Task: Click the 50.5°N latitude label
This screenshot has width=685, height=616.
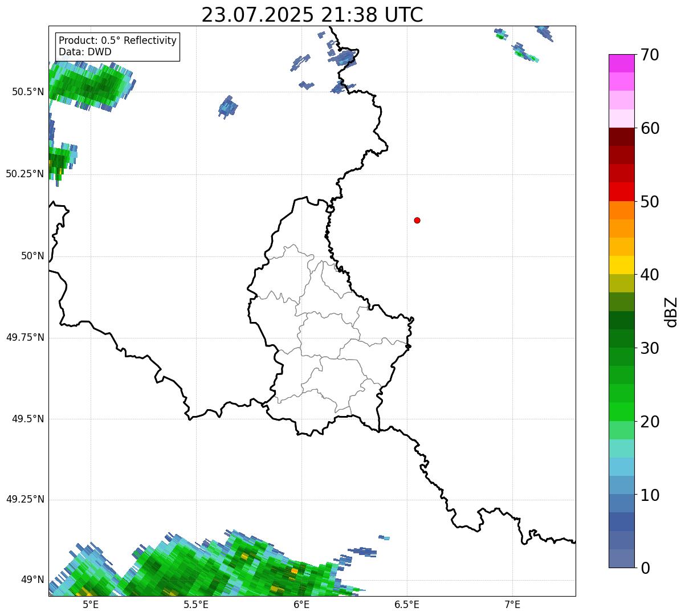Action: click(28, 92)
